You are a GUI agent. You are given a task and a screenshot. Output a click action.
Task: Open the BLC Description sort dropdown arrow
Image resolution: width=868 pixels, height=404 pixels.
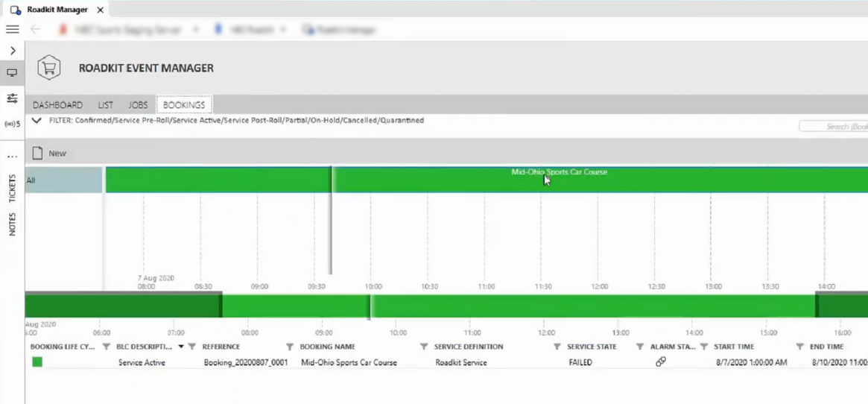pos(180,347)
